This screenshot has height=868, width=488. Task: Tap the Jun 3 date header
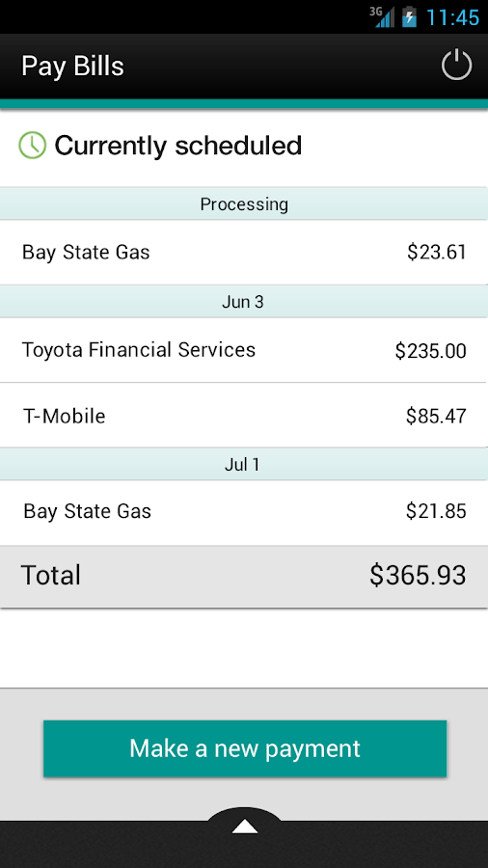[x=244, y=302]
